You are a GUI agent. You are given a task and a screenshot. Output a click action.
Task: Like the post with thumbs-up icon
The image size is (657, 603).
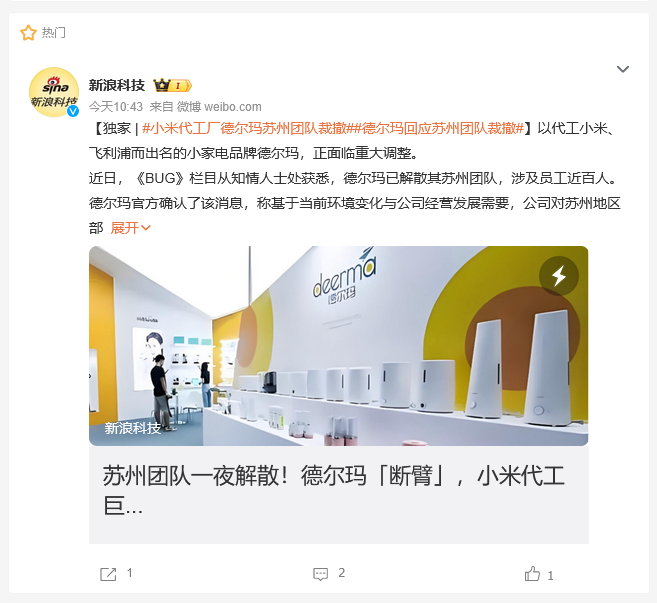pos(532,574)
